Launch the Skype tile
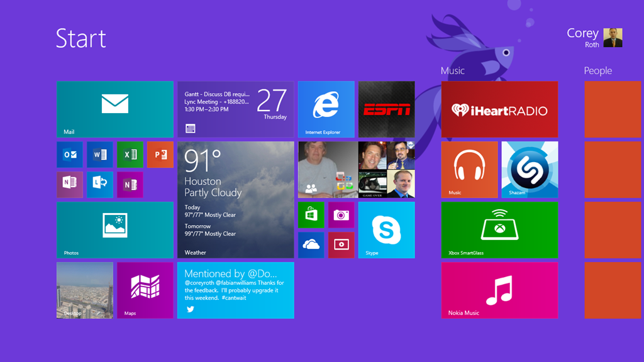644x362 pixels. 387,230
